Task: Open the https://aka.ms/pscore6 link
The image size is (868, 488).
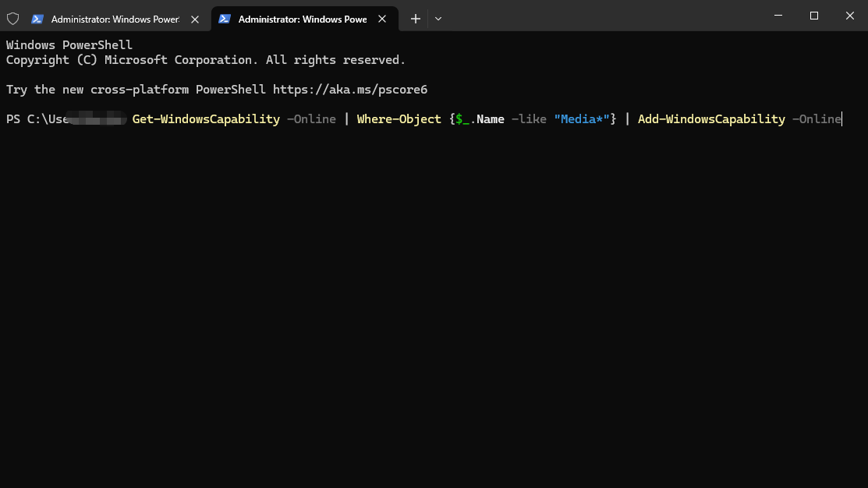Action: (x=350, y=90)
